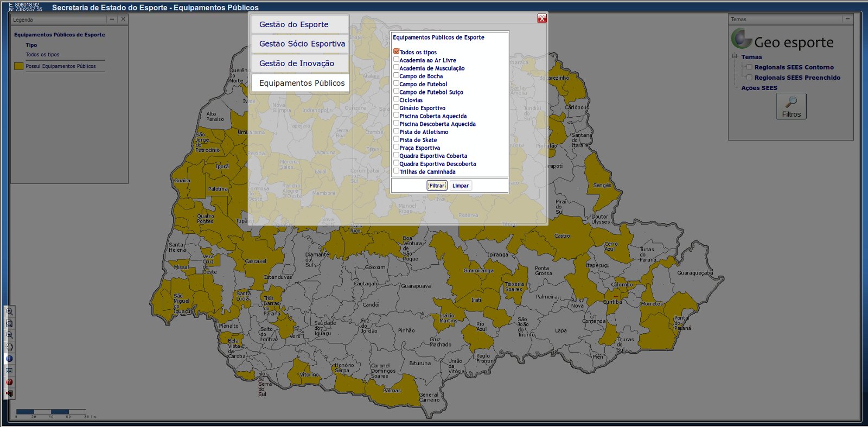Viewport: 868px width, 427px height.
Task: Click the yellow legend color swatch
Action: click(18, 66)
